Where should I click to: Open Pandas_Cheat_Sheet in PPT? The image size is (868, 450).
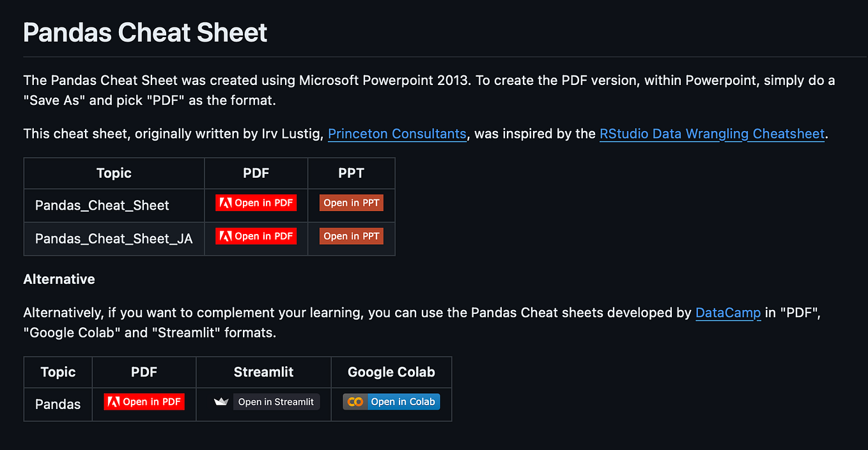pyautogui.click(x=351, y=202)
